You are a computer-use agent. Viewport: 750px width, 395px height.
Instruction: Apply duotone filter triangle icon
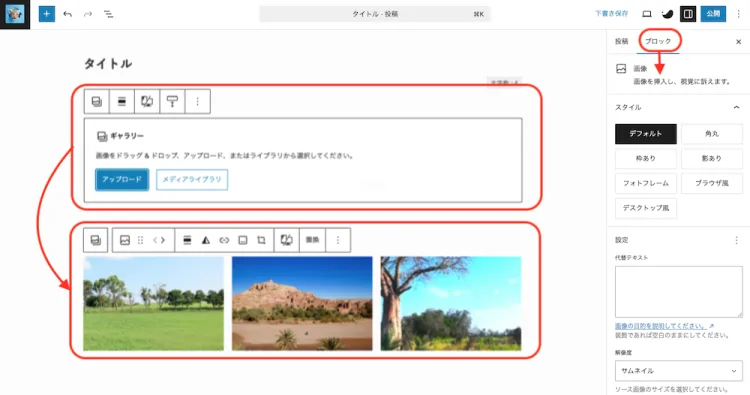(x=206, y=240)
